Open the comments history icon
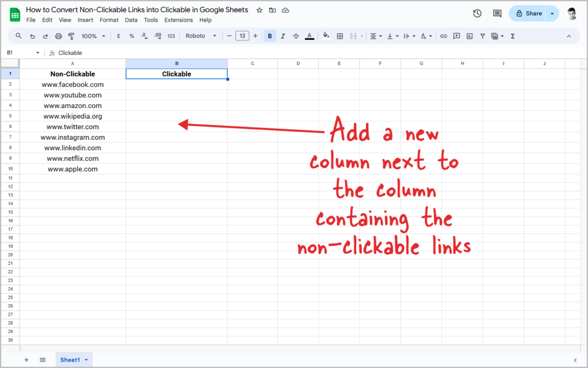The image size is (588, 368). (497, 13)
